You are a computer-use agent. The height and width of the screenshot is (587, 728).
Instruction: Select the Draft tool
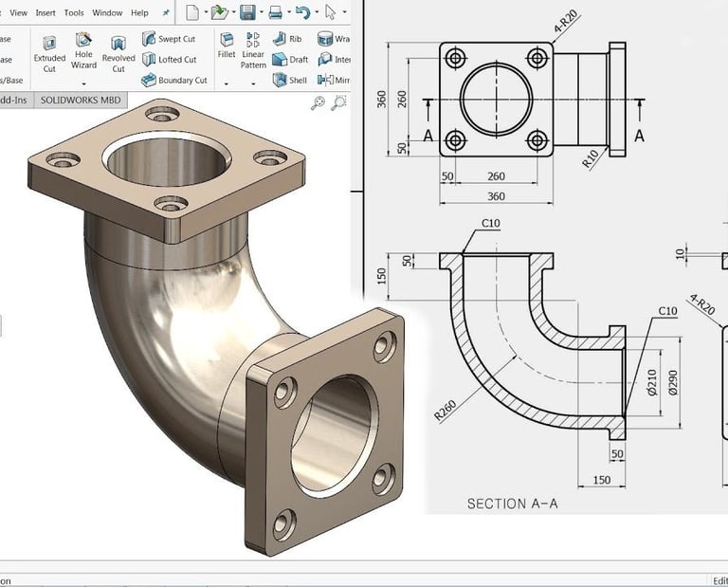(290, 60)
